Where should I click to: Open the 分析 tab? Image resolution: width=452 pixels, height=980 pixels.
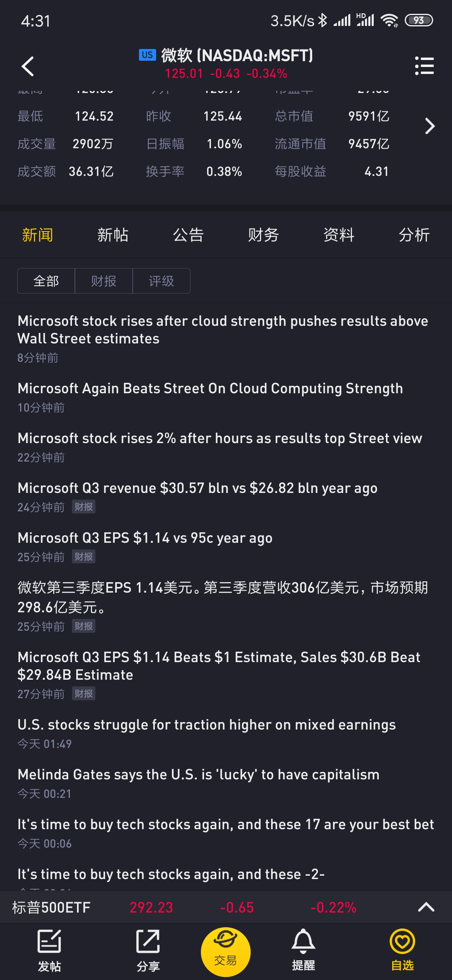point(414,235)
